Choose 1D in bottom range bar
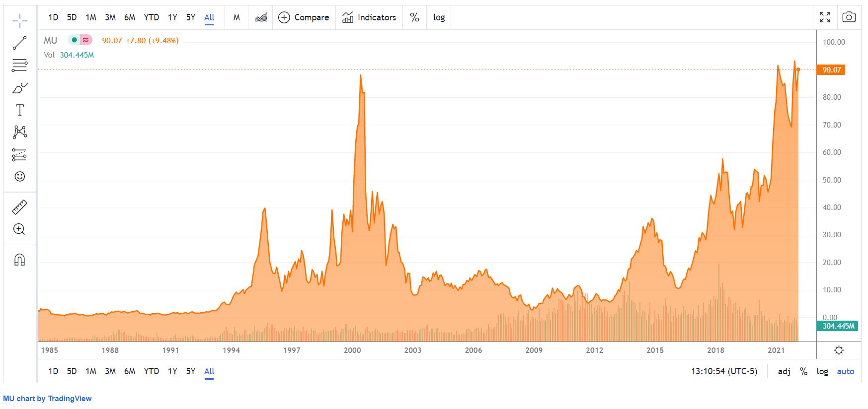 click(x=53, y=371)
